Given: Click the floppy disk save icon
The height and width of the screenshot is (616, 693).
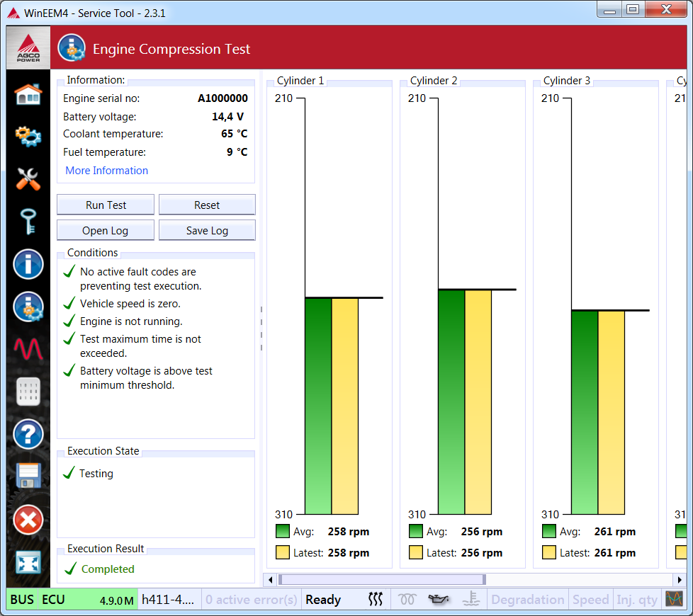Looking at the screenshot, I should tap(28, 477).
